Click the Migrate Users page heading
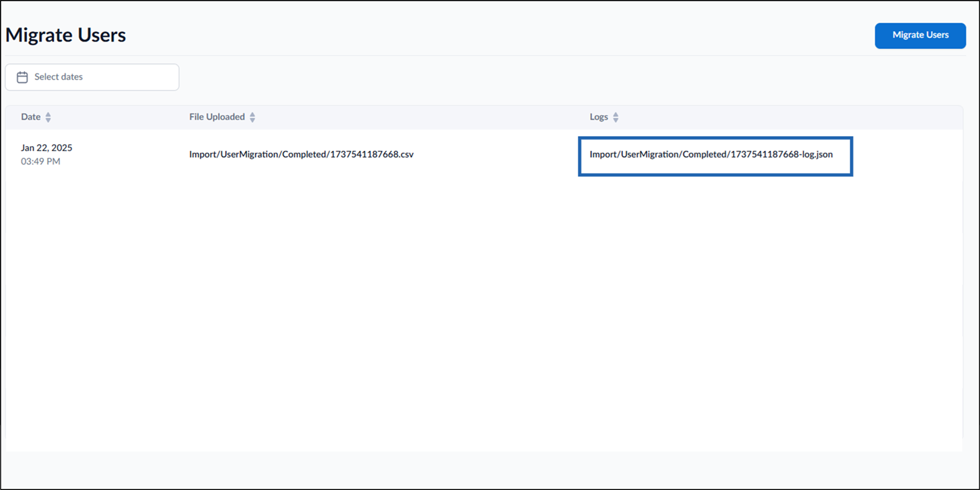This screenshot has height=490, width=980. (65, 35)
